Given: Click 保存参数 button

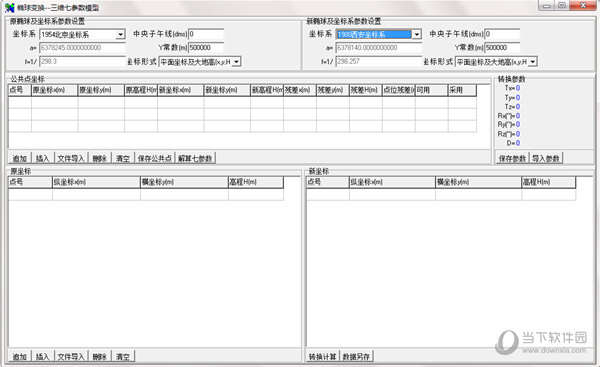Looking at the screenshot, I should pos(513,158).
